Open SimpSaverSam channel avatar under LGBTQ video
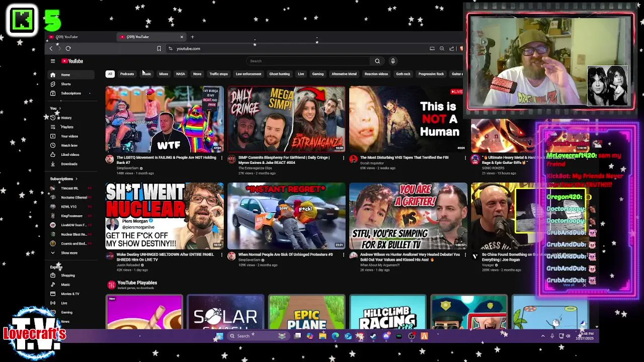 pyautogui.click(x=110, y=159)
